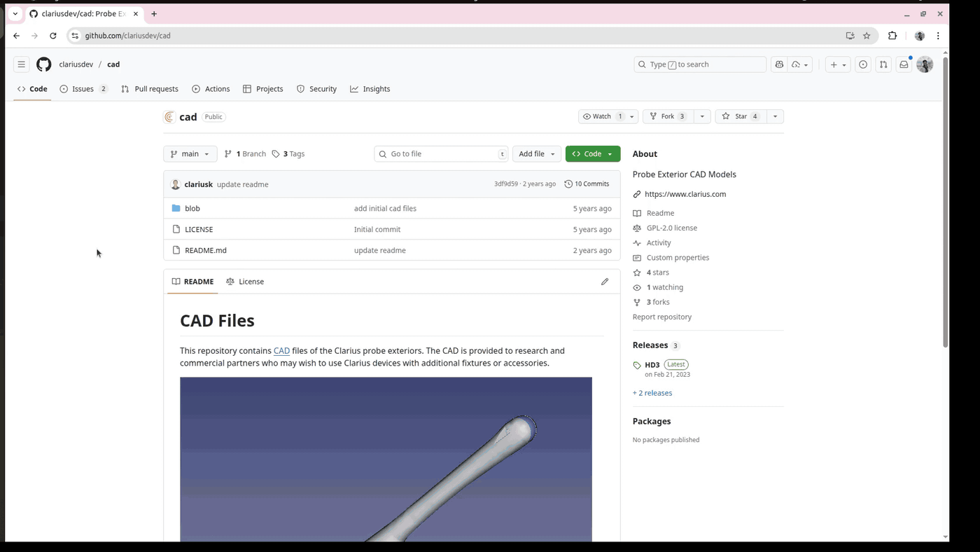Open a new browser tab with plus icon
Screen dimensions: 980x552
(154, 14)
